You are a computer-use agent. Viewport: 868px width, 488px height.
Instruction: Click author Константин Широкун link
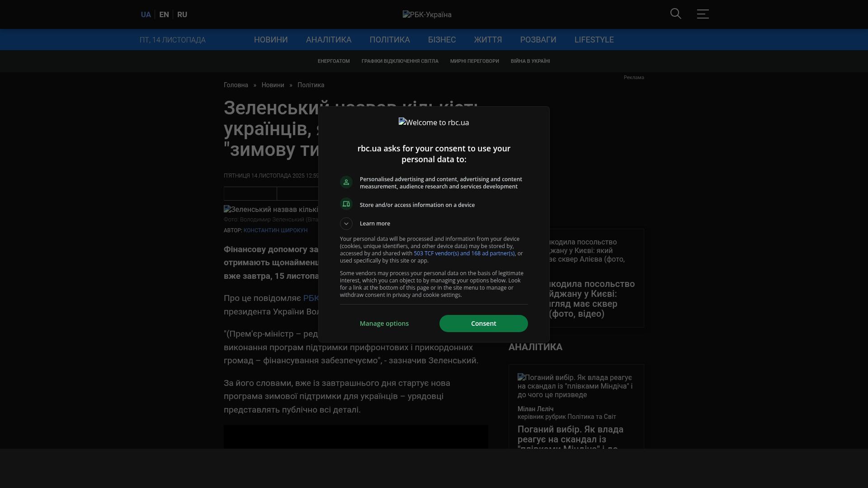(x=275, y=230)
